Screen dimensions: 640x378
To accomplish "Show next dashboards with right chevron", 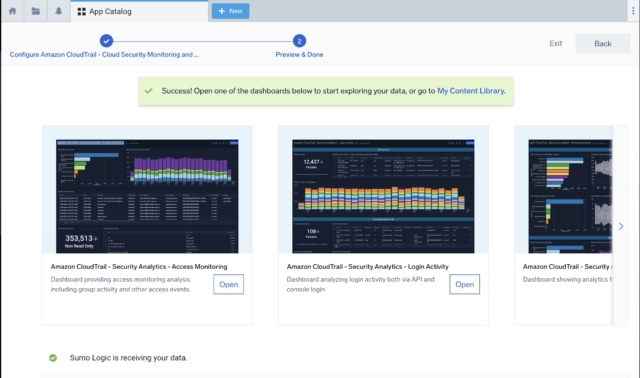I will coord(621,226).
